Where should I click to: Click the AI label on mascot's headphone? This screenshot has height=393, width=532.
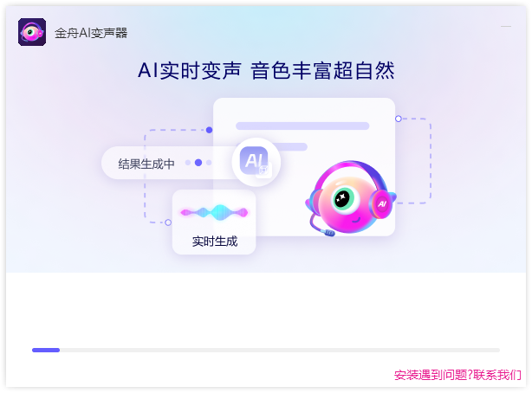point(382,203)
